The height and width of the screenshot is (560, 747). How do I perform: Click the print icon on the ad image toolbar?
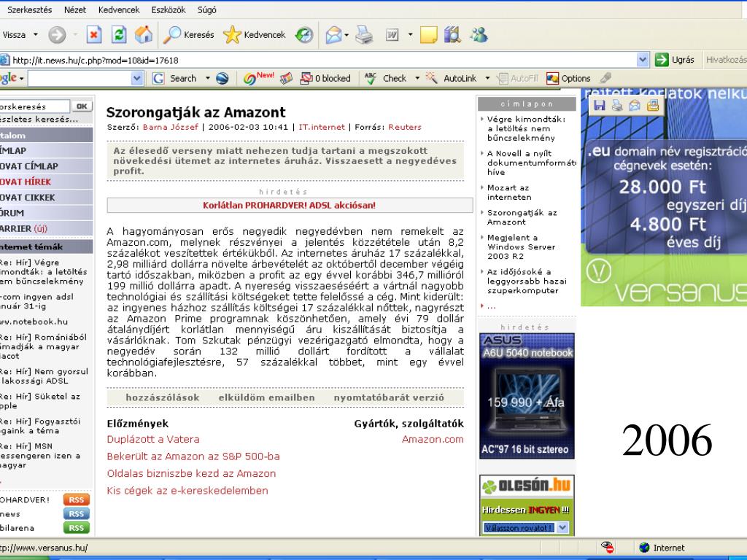(x=617, y=105)
